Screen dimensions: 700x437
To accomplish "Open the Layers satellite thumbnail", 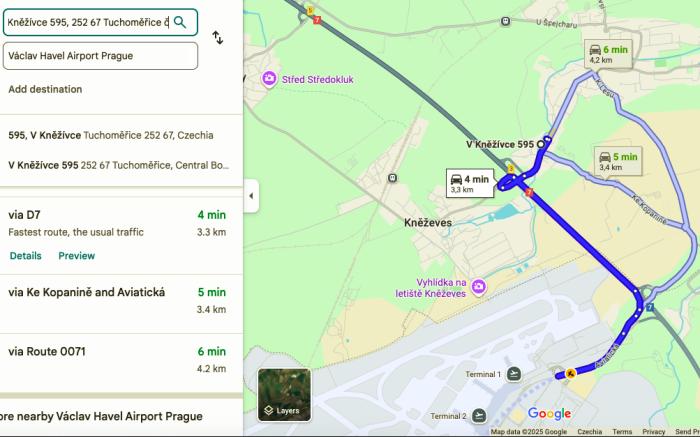I will 284,395.
